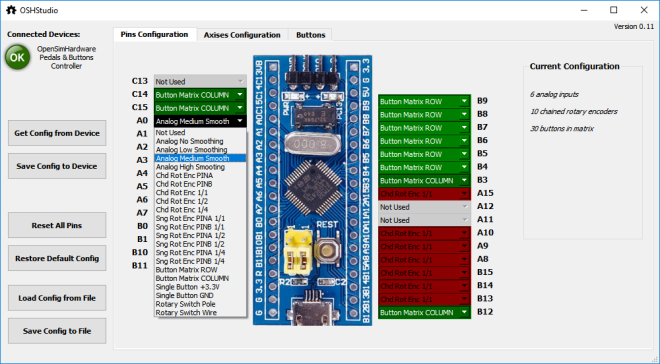Open the Buttons tab

[x=311, y=35]
